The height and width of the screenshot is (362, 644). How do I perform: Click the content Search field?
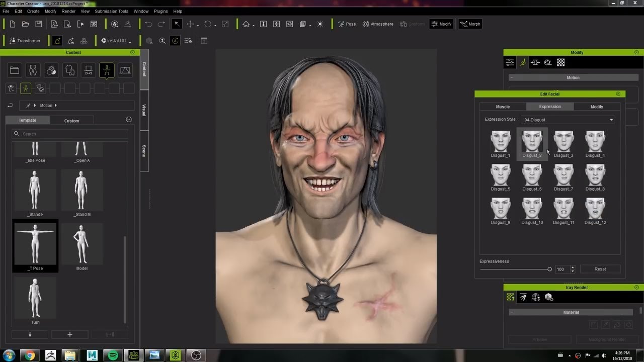pos(70,134)
